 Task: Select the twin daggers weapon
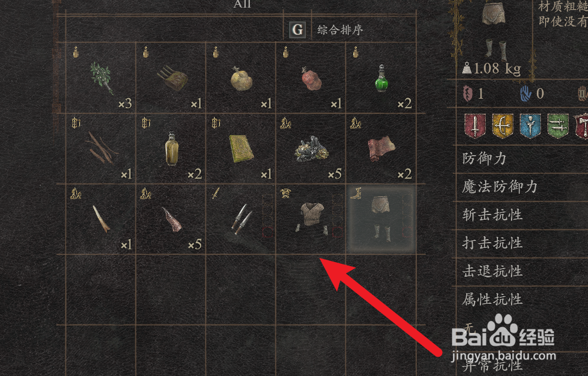(x=240, y=219)
